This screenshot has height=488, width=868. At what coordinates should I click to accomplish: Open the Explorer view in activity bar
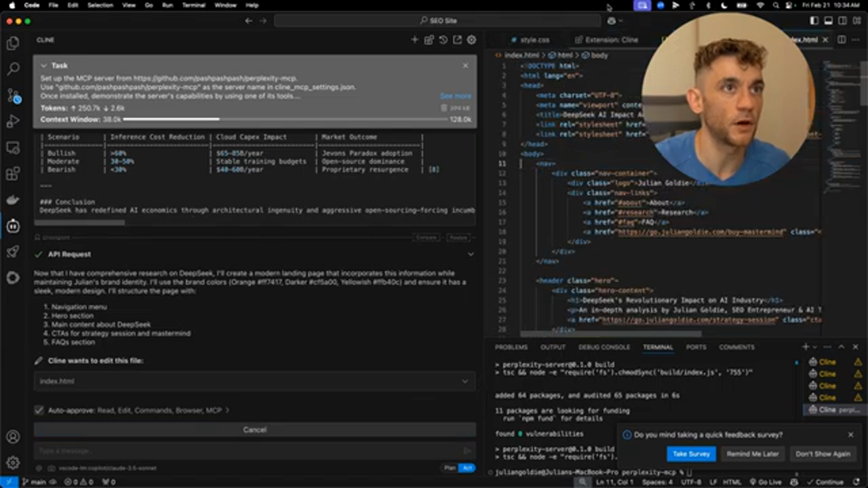tap(13, 44)
